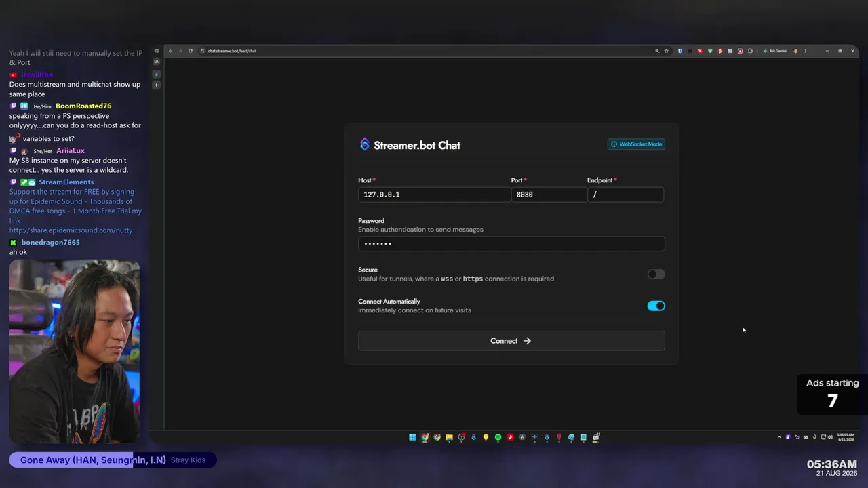Show hidden system tray icons
The image size is (868, 488).
[778, 437]
